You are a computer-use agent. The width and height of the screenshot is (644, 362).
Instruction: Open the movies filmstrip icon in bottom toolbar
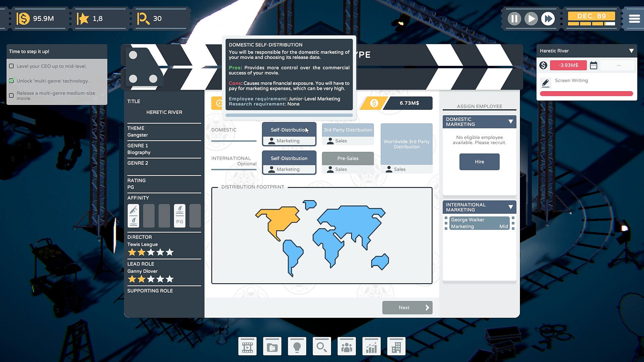click(x=248, y=347)
